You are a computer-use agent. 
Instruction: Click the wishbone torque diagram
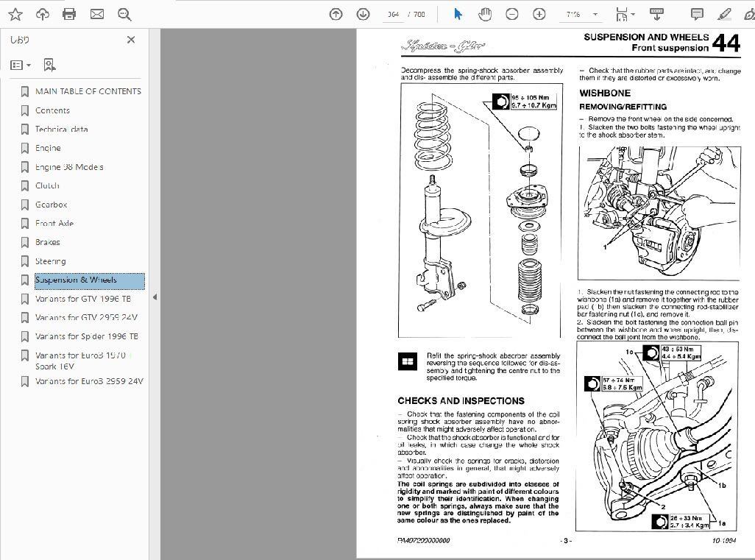click(657, 436)
